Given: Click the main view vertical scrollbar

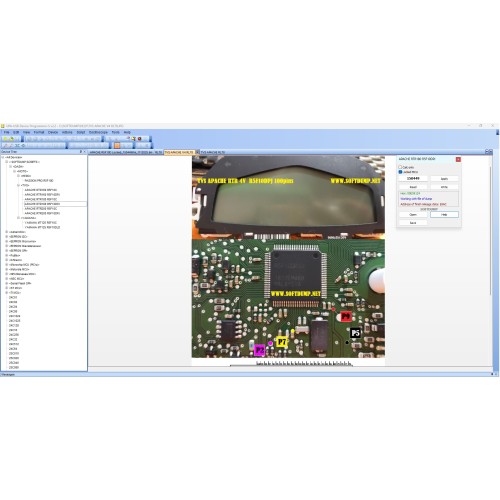Looking at the screenshot, I should (x=490, y=230).
